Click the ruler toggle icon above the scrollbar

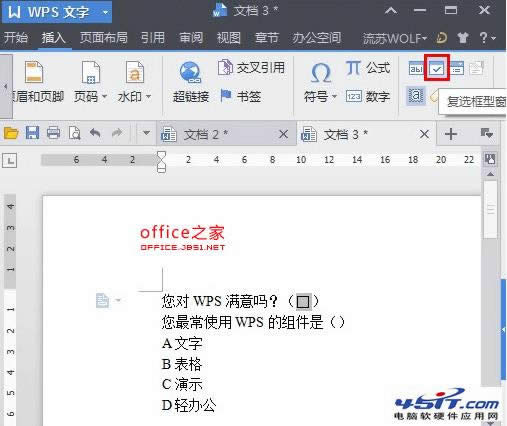tap(490, 159)
